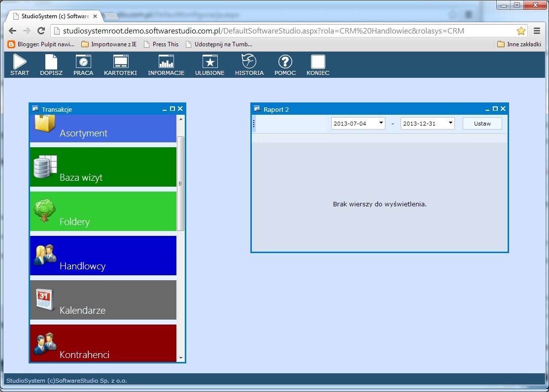Open the DOPISZ document icon
The height and width of the screenshot is (392, 549).
[x=51, y=62]
